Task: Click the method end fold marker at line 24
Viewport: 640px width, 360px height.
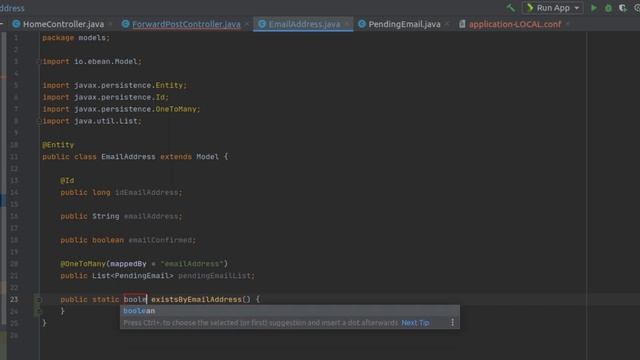Action: coord(38,311)
